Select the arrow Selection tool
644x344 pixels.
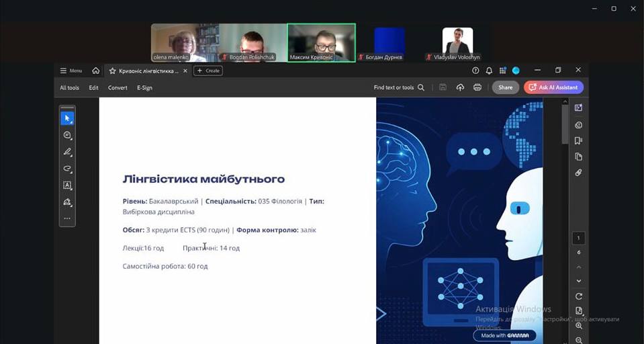click(x=67, y=118)
